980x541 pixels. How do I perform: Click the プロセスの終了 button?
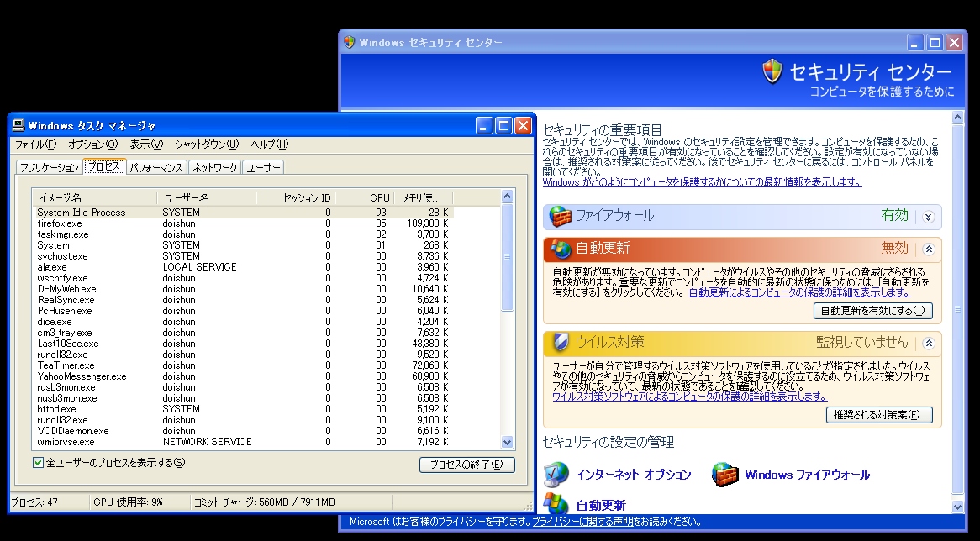[x=466, y=465]
